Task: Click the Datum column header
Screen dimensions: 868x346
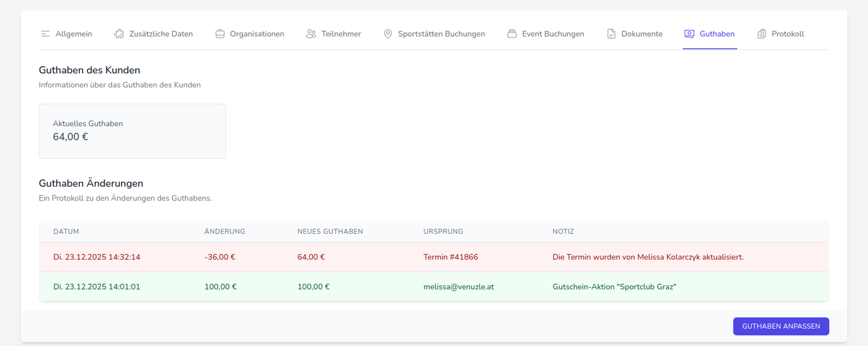Action: tap(66, 231)
